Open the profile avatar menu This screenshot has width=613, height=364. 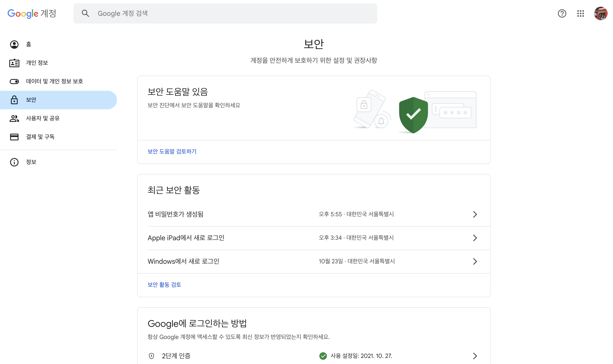600,13
